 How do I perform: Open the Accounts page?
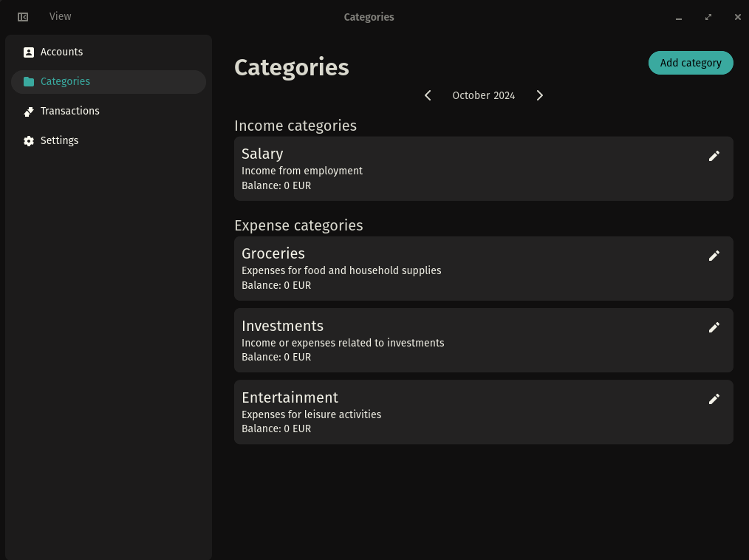[x=61, y=52]
